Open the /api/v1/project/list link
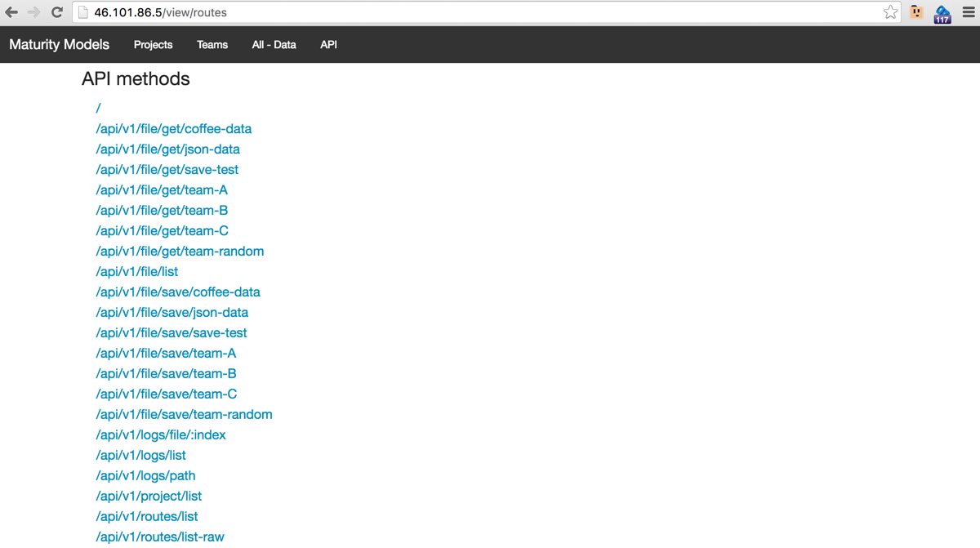The height and width of the screenshot is (548, 980). point(149,496)
